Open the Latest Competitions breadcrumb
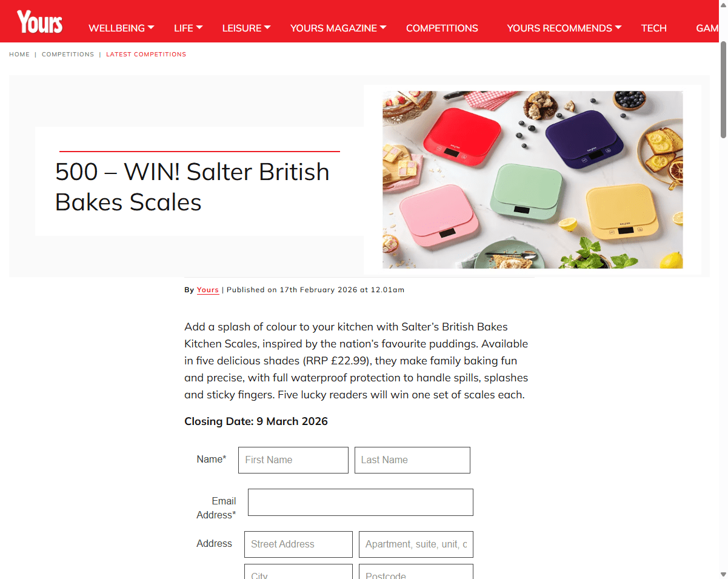This screenshot has height=579, width=728. click(146, 55)
